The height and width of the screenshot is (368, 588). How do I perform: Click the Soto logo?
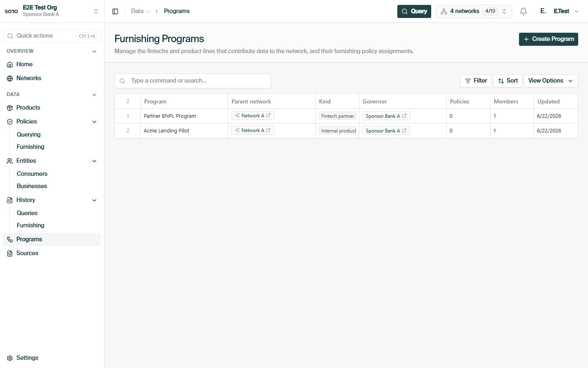pos(11,11)
